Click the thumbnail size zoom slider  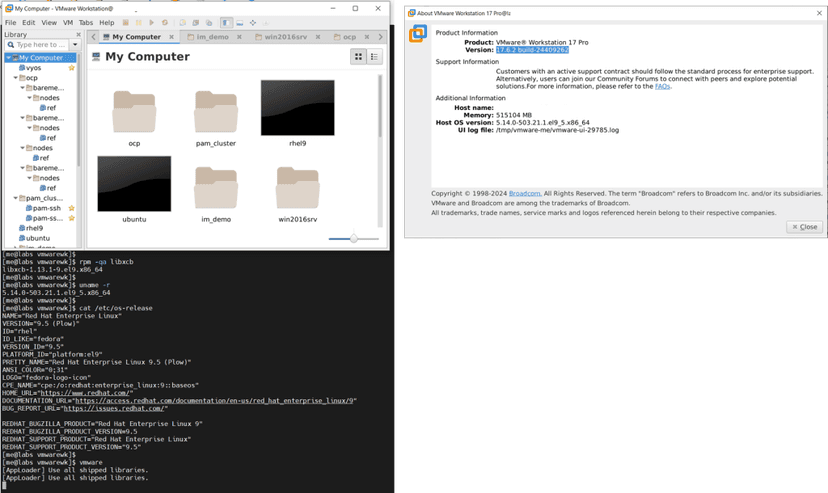pos(353,239)
